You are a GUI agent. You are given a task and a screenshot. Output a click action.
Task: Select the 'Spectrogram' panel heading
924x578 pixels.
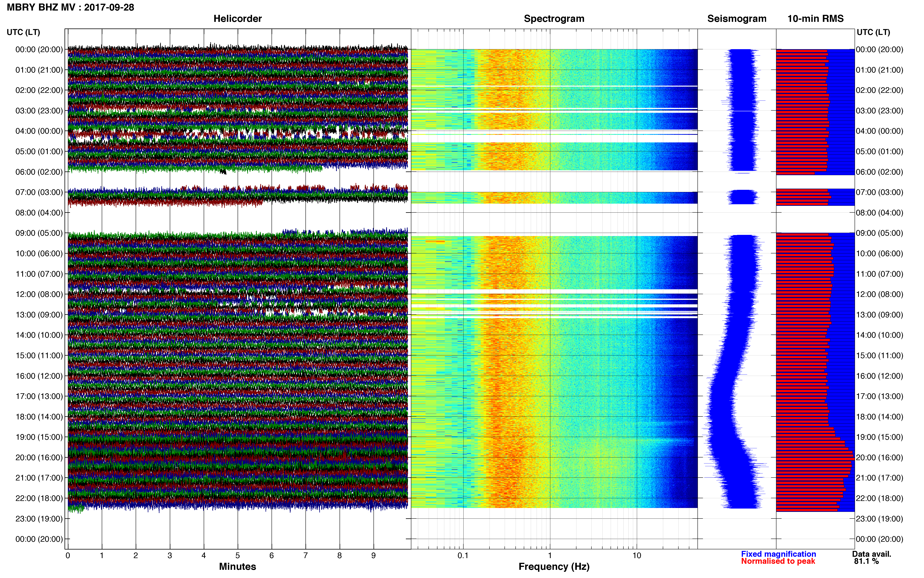point(554,19)
